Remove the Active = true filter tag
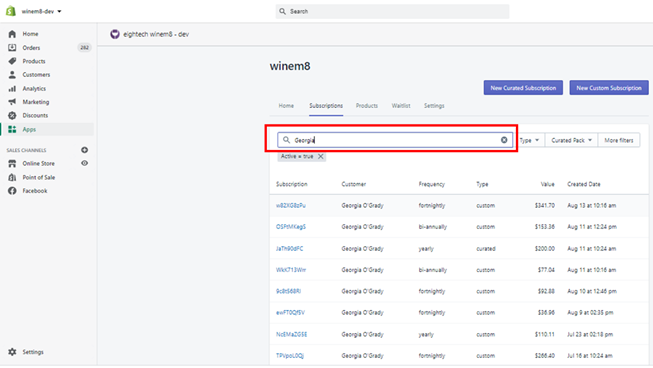Image resolution: width=653 pixels, height=368 pixels. coord(321,157)
